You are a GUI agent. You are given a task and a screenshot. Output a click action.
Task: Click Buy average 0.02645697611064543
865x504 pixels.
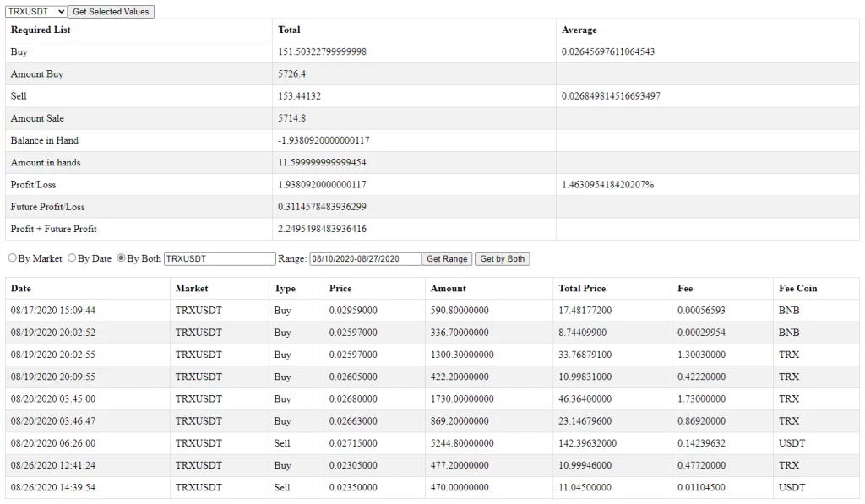(608, 51)
